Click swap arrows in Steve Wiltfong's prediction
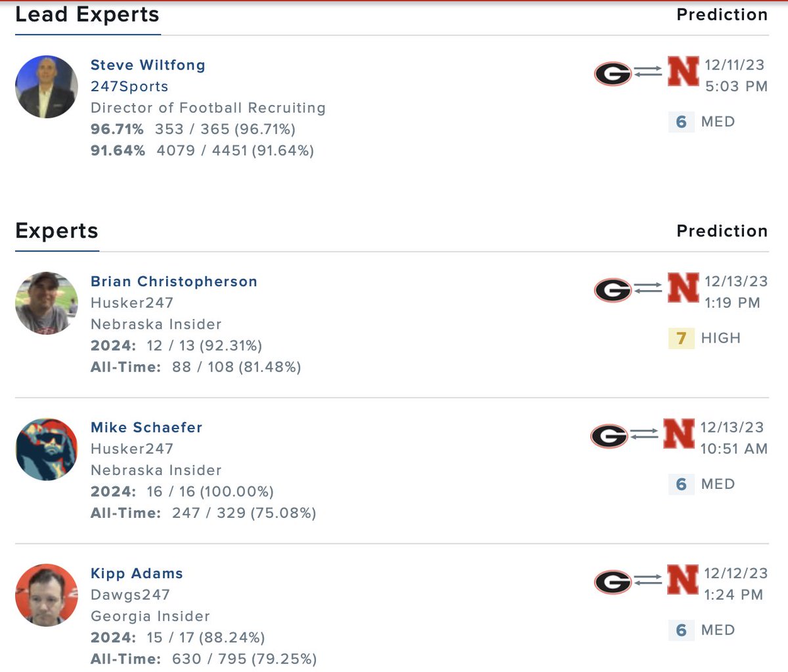Image resolution: width=788 pixels, height=672 pixels. [x=649, y=72]
